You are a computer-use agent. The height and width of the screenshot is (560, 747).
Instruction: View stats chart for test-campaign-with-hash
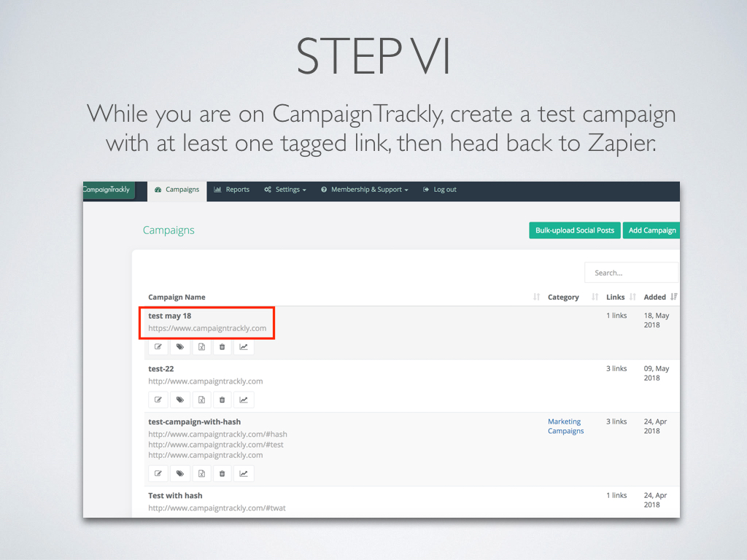pos(244,473)
